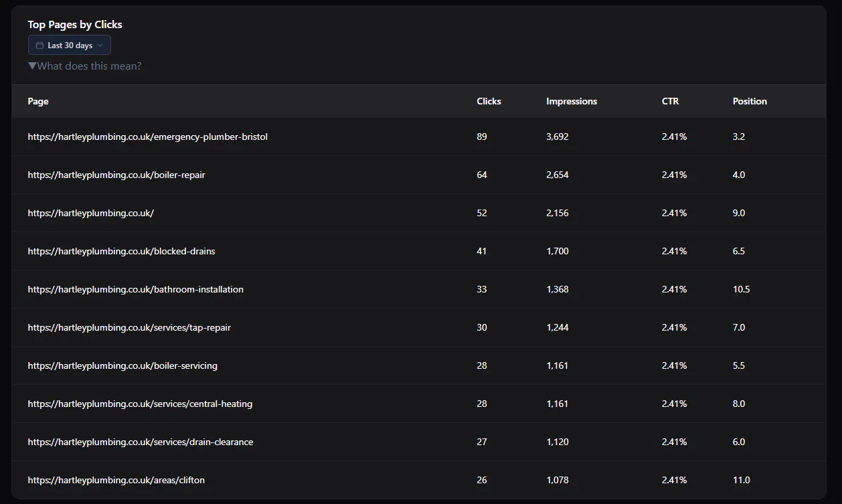Select the impressions value 1,078
842x504 pixels.
point(558,480)
